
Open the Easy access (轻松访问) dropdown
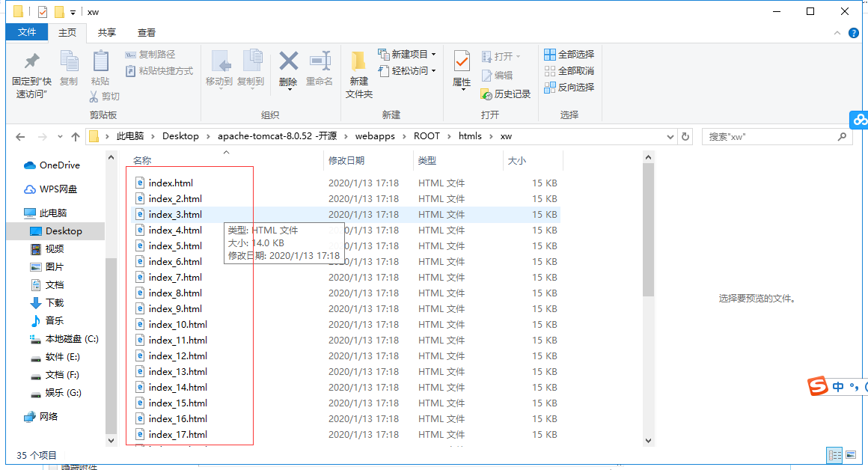click(407, 71)
